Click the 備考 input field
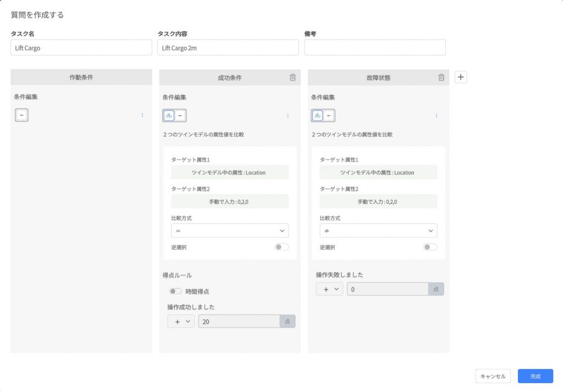The width and height of the screenshot is (563, 392). pyautogui.click(x=374, y=48)
